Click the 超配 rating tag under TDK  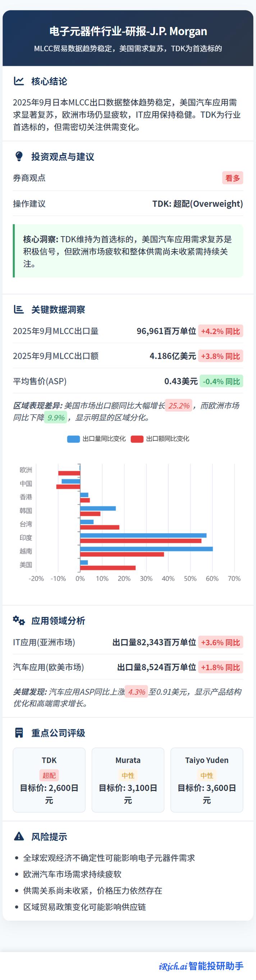pos(49,775)
